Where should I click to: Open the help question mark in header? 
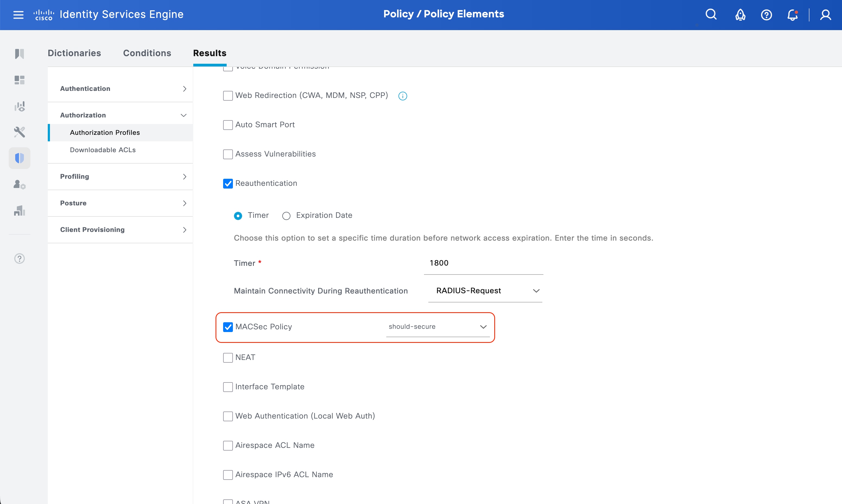766,15
